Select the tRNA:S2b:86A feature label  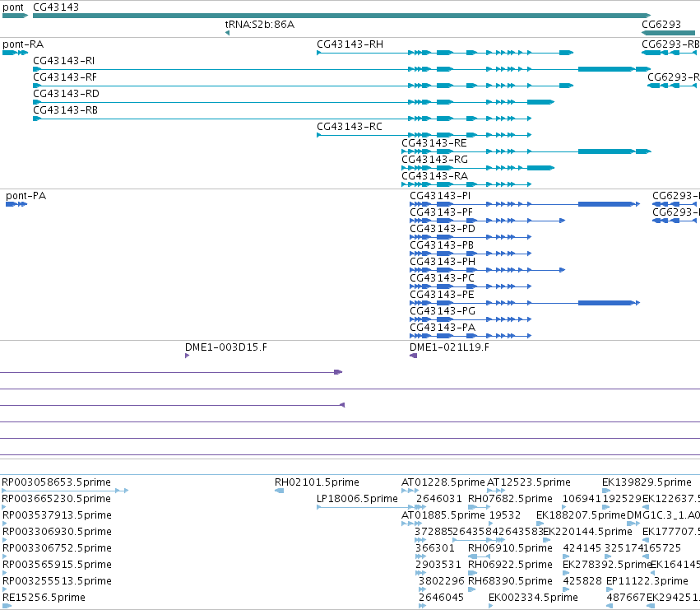(259, 25)
